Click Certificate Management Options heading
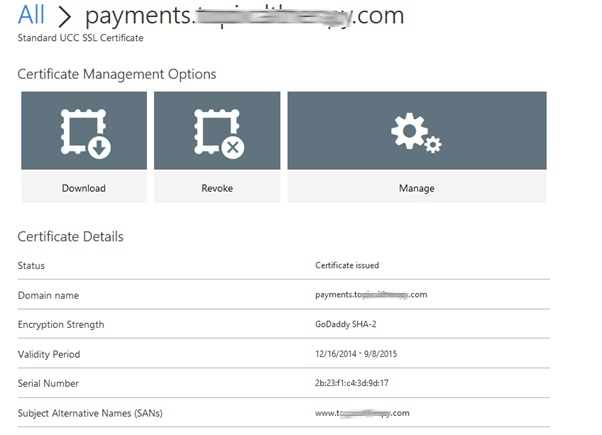Image resolution: width=602 pixels, height=435 pixels. pos(117,74)
